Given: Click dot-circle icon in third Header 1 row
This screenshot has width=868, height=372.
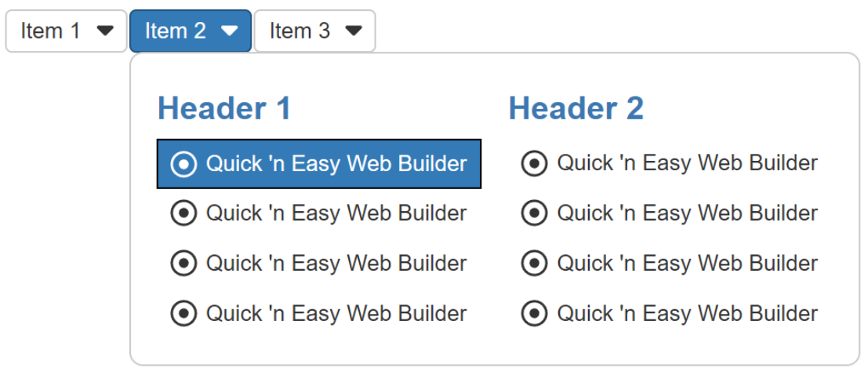Looking at the screenshot, I should click(x=183, y=264).
